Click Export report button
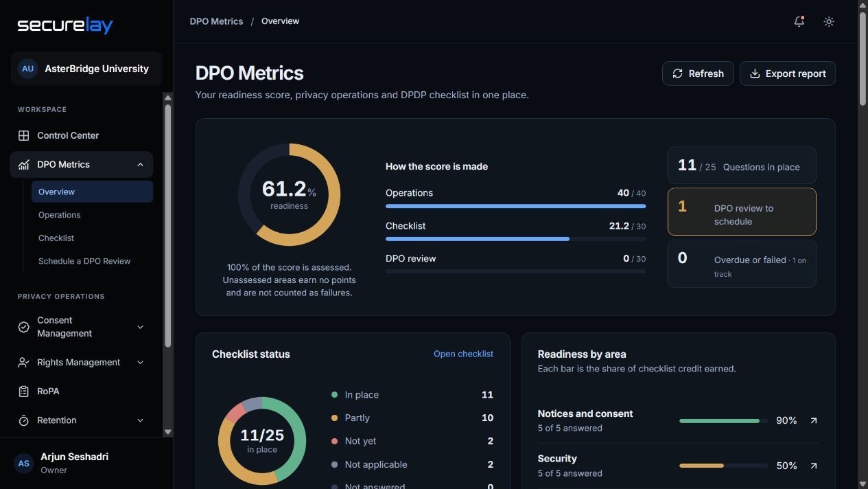Viewport: 868px width, 489px height. tap(788, 73)
